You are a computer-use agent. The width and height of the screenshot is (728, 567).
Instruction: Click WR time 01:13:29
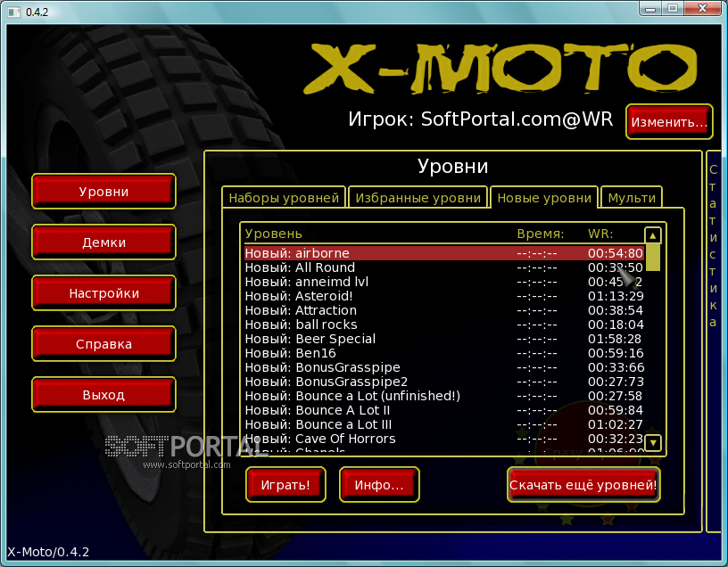(616, 296)
